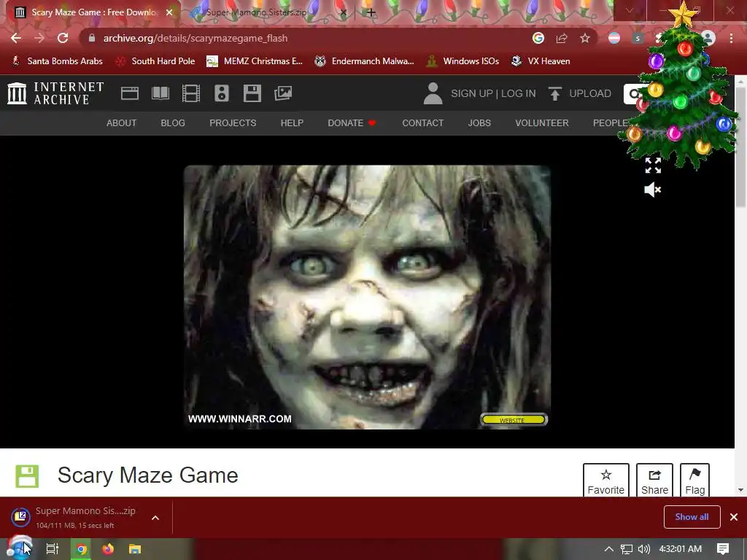Click the Upload arrow icon
The width and height of the screenshot is (747, 560).
click(x=554, y=93)
